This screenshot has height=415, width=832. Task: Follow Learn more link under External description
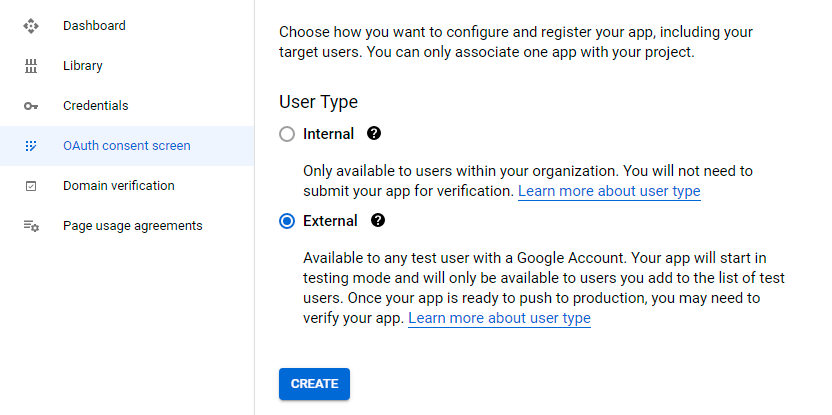pyautogui.click(x=499, y=318)
